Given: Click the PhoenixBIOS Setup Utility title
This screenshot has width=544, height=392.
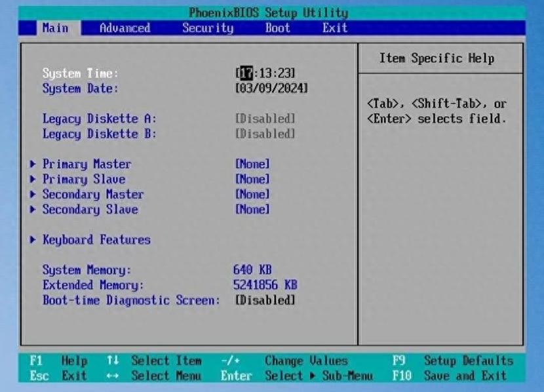Looking at the screenshot, I should click(269, 13).
